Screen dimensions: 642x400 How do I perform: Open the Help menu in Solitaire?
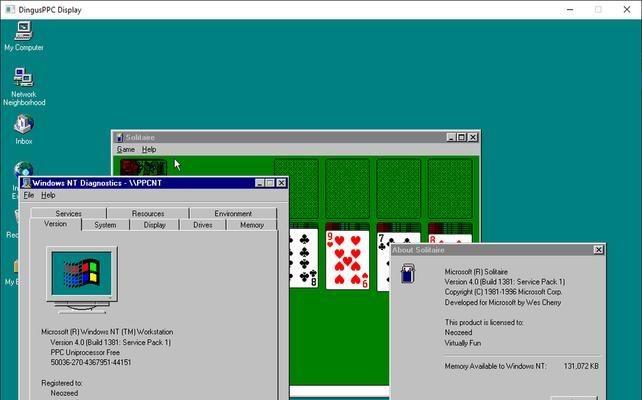pos(149,149)
